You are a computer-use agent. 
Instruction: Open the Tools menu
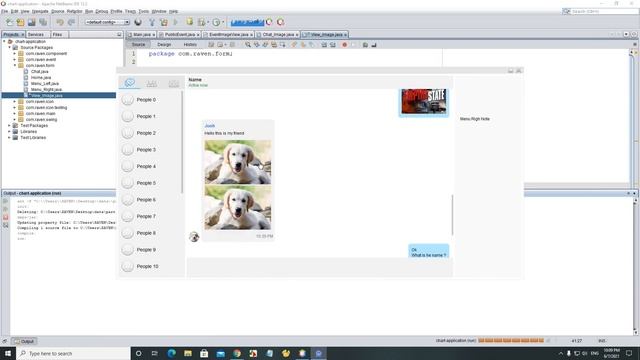coord(144,11)
